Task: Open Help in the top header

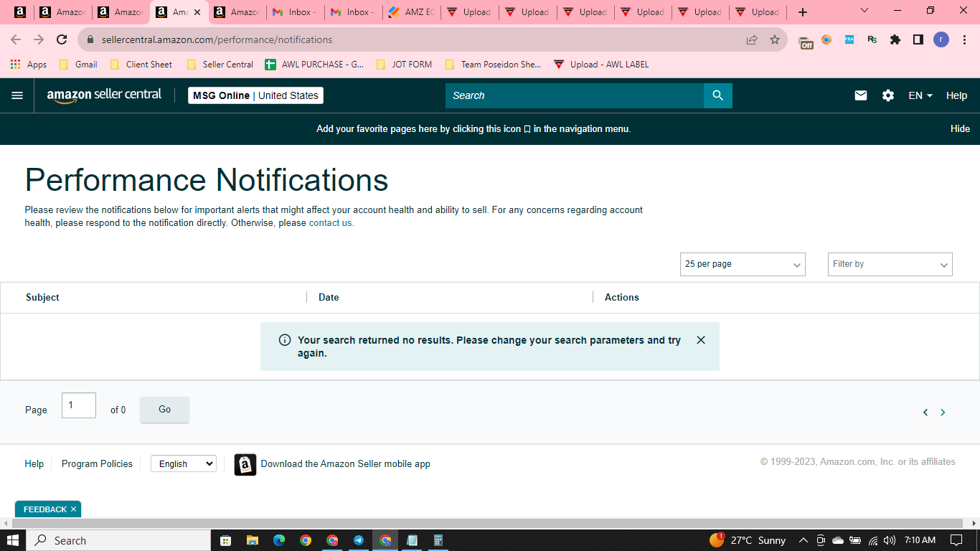Action: pyautogui.click(x=956, y=95)
